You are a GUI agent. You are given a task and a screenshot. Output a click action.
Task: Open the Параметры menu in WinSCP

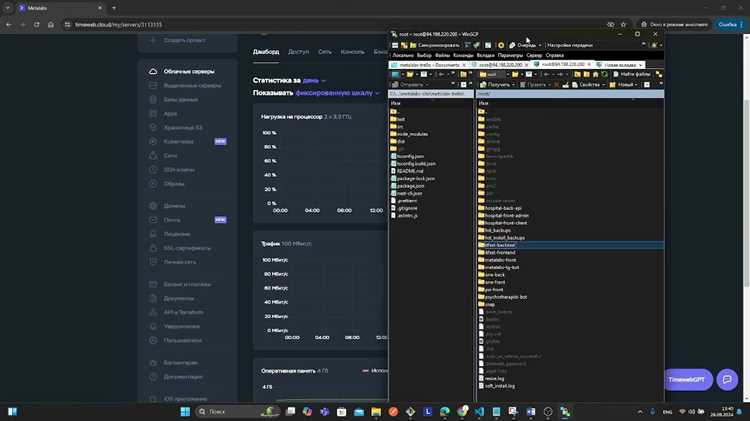pyautogui.click(x=510, y=55)
